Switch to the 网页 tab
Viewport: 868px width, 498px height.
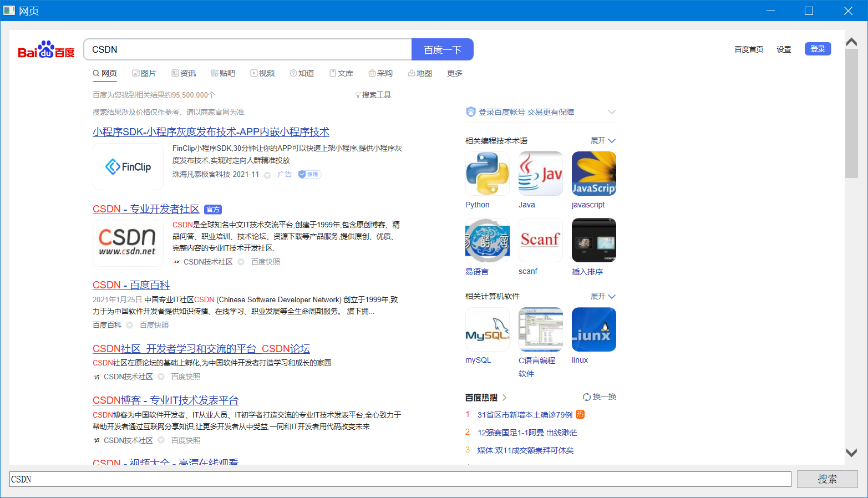pyautogui.click(x=105, y=73)
